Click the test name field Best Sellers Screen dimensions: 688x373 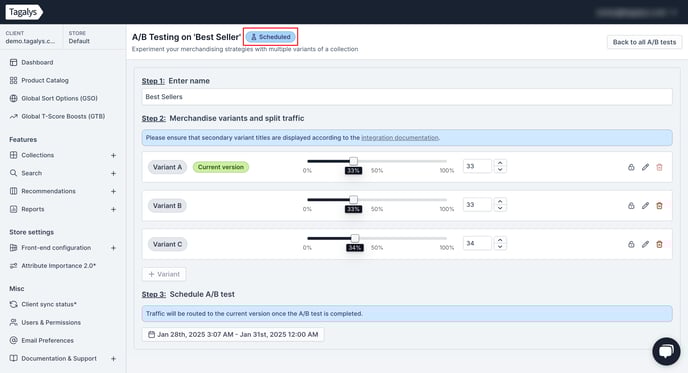(407, 97)
